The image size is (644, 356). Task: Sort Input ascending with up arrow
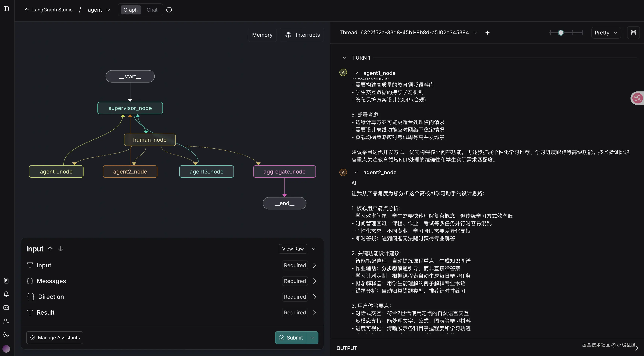coord(50,249)
